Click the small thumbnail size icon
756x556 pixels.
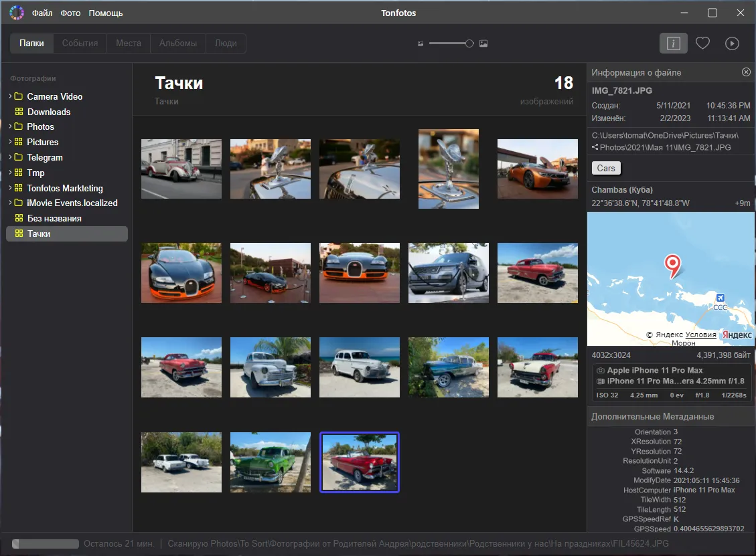[421, 43]
